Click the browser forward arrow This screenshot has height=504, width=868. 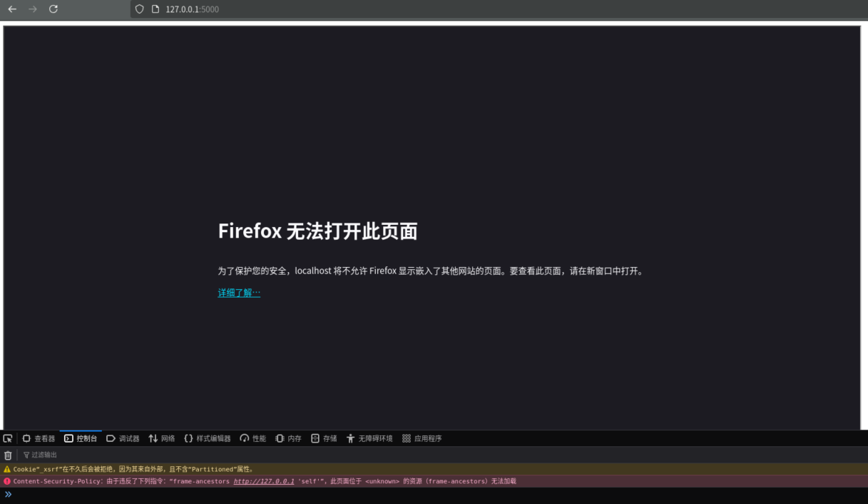pyautogui.click(x=33, y=9)
